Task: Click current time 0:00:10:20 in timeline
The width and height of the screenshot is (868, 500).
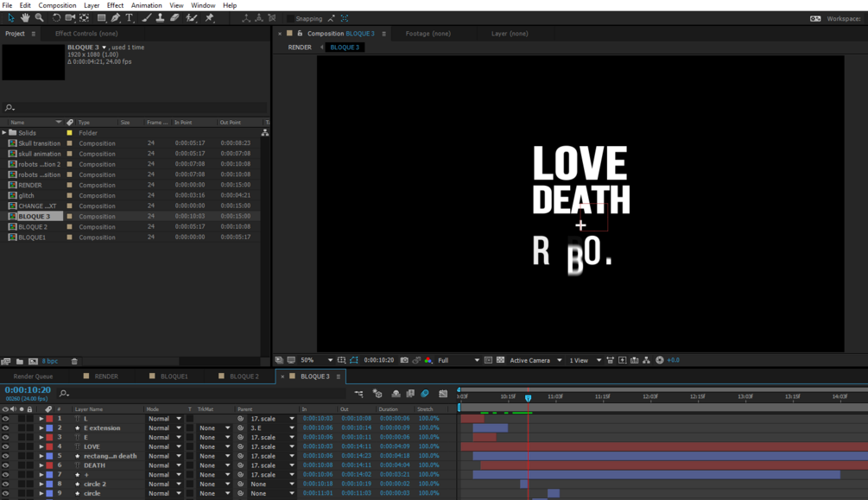Action: tap(28, 389)
